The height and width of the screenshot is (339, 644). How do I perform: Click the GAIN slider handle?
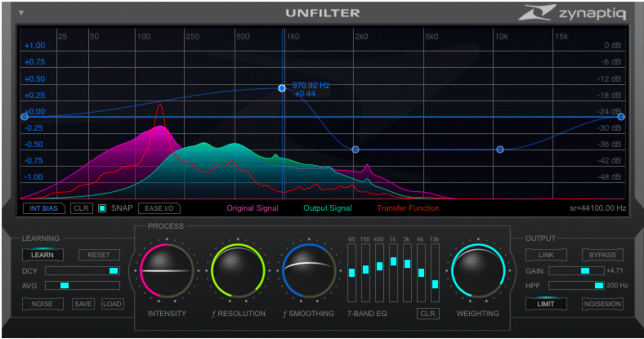(585, 271)
